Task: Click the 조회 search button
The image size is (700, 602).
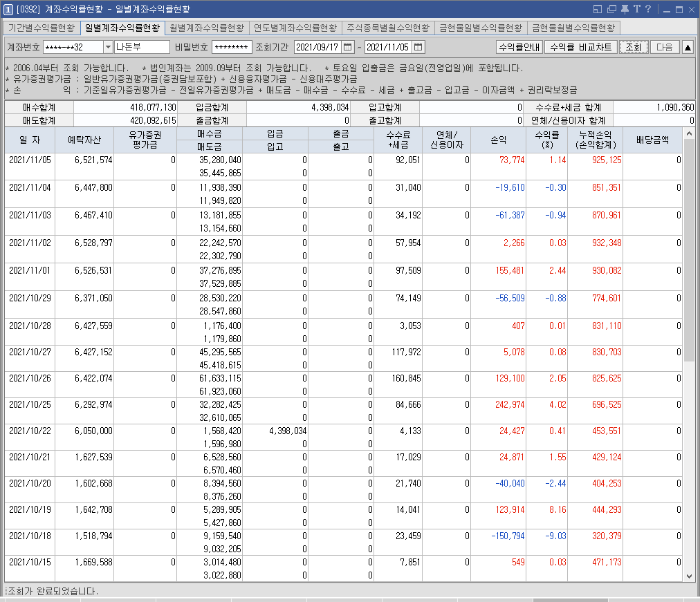Action: pyautogui.click(x=634, y=47)
